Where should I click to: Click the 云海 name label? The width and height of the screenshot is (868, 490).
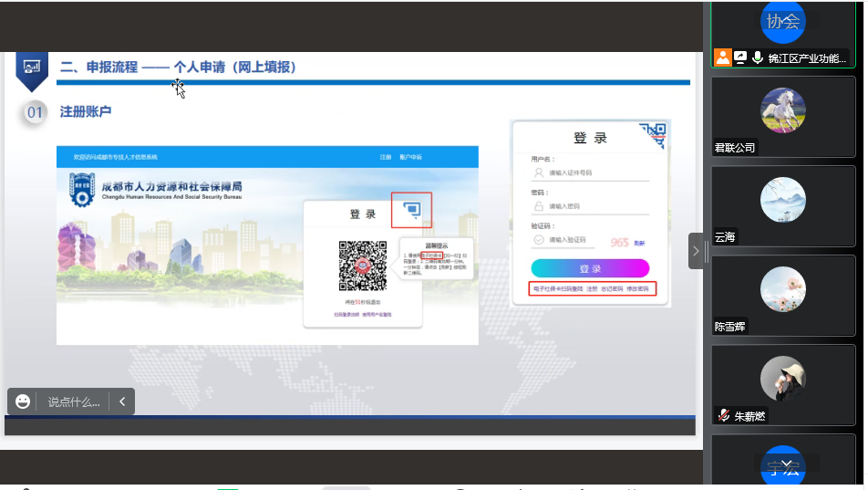[725, 237]
